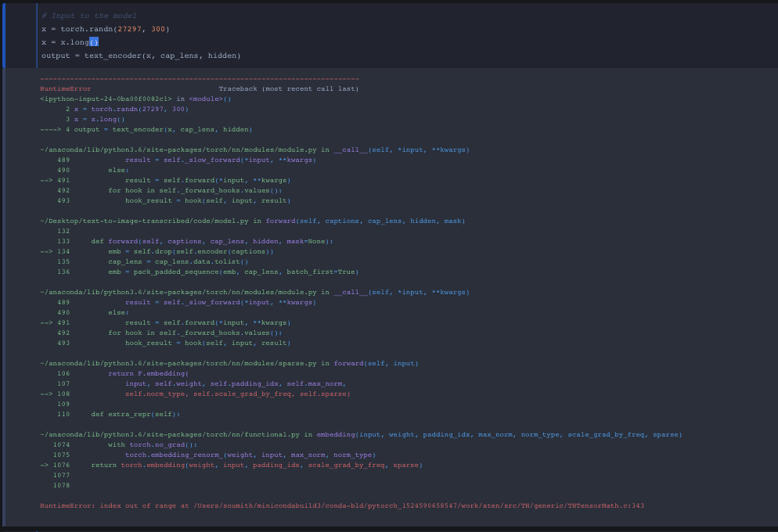This screenshot has height=532, width=778.
Task: Click line 1076 return torch.embedding statement
Action: tap(257, 465)
